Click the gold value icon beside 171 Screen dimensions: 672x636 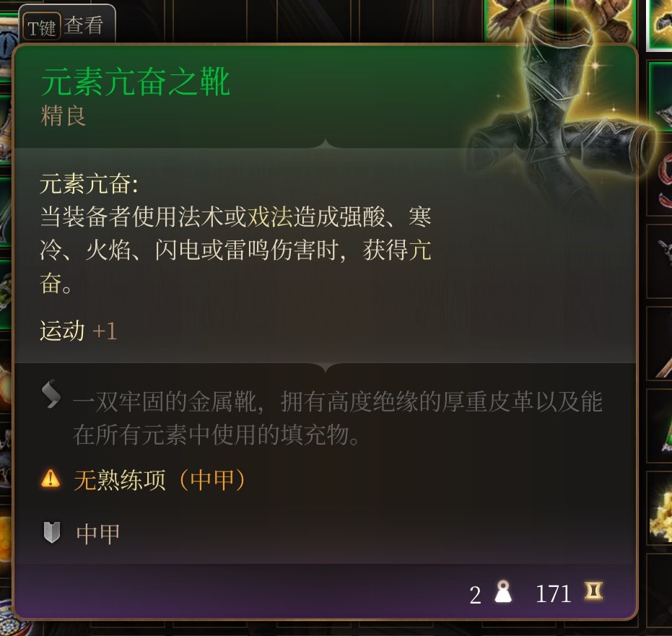click(594, 591)
